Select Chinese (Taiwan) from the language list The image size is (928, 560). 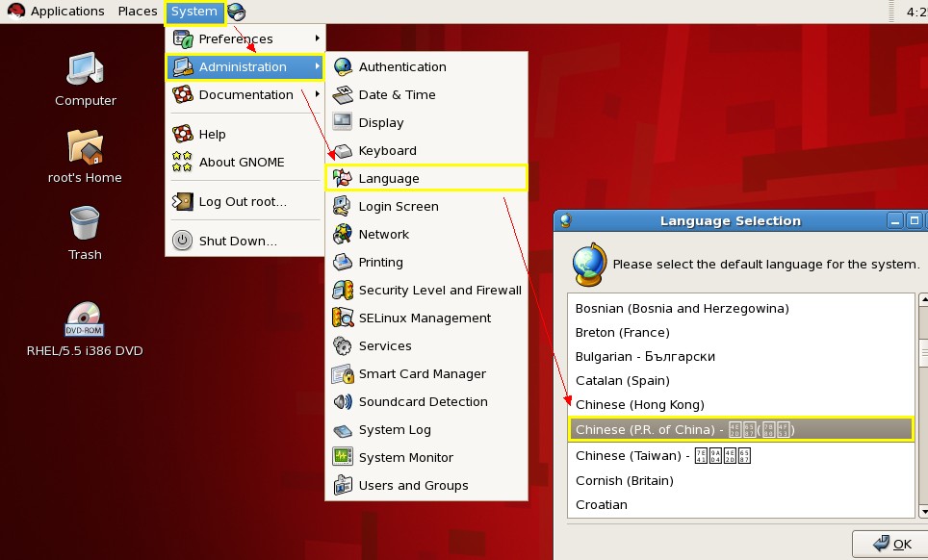click(x=662, y=455)
